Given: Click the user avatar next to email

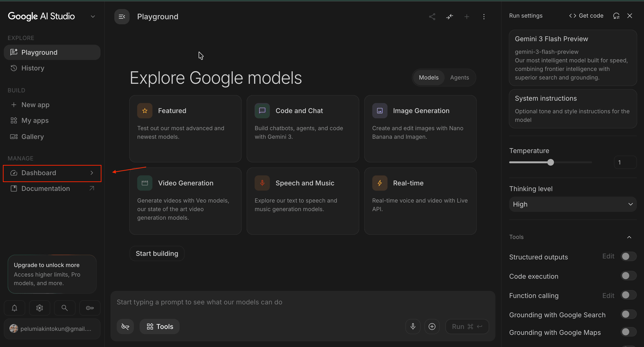Looking at the screenshot, I should (14, 328).
